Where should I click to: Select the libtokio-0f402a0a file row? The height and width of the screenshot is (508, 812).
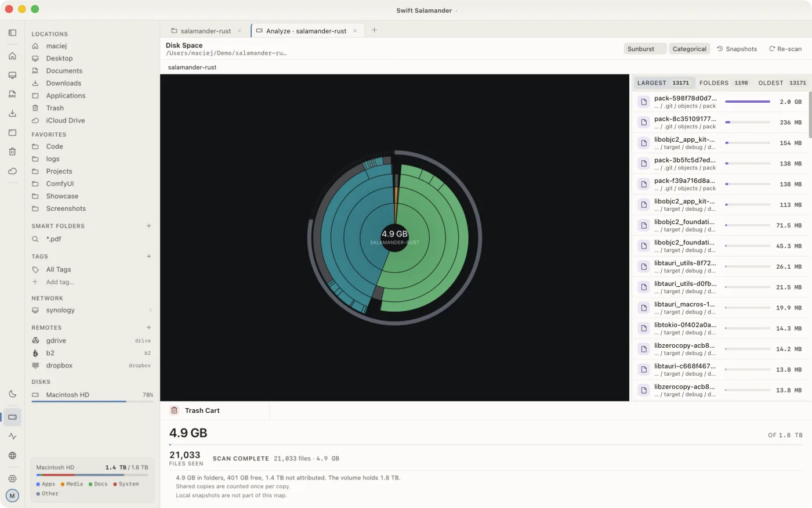click(720, 329)
